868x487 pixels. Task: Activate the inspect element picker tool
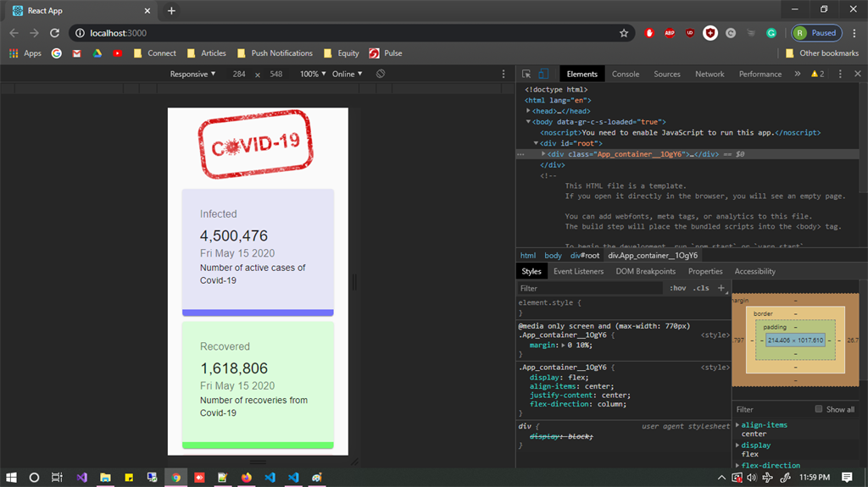tap(526, 74)
